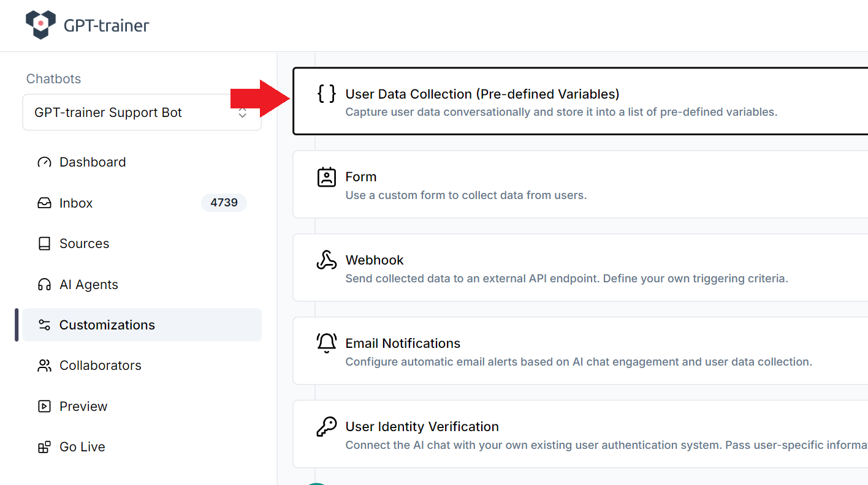The width and height of the screenshot is (868, 485).
Task: Click the User Identity Verification key icon
Action: tap(327, 426)
